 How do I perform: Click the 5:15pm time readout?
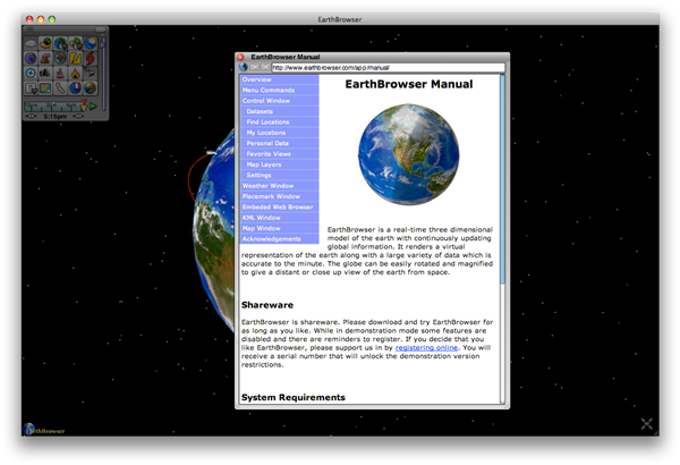55,117
